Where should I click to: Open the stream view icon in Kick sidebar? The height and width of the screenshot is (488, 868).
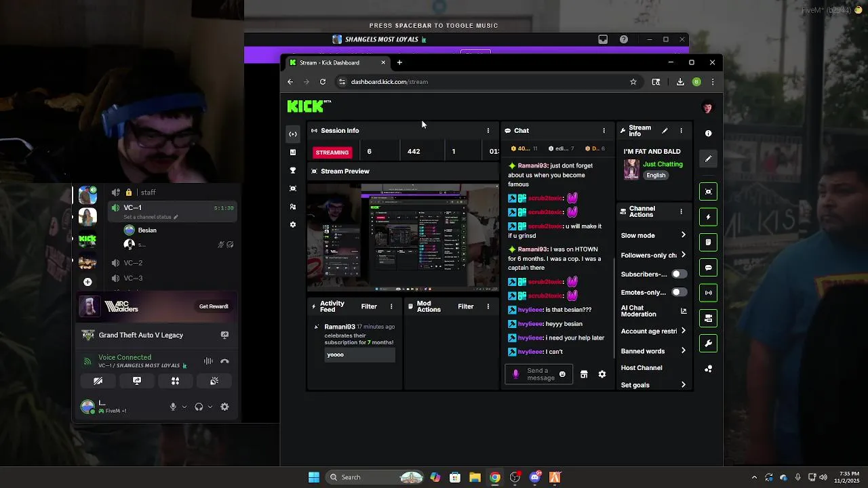(293, 134)
